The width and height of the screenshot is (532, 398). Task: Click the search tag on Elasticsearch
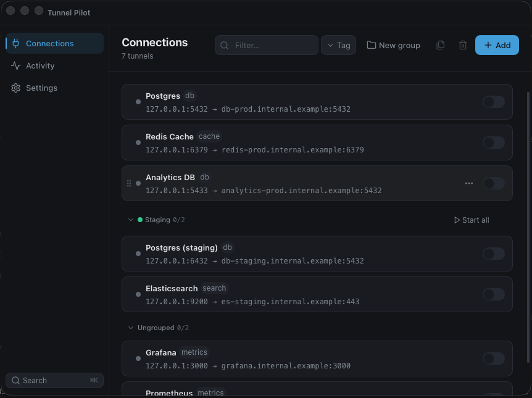[214, 288]
